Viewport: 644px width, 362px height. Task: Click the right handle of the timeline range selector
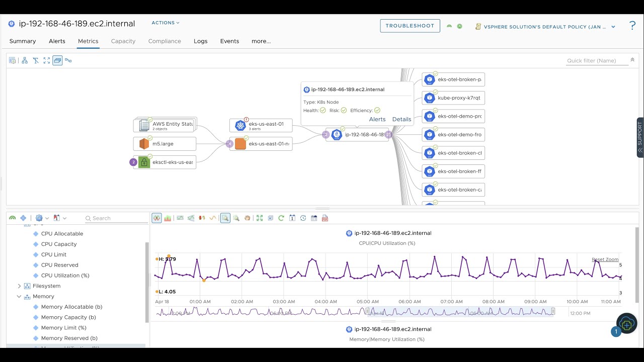pyautogui.click(x=553, y=312)
